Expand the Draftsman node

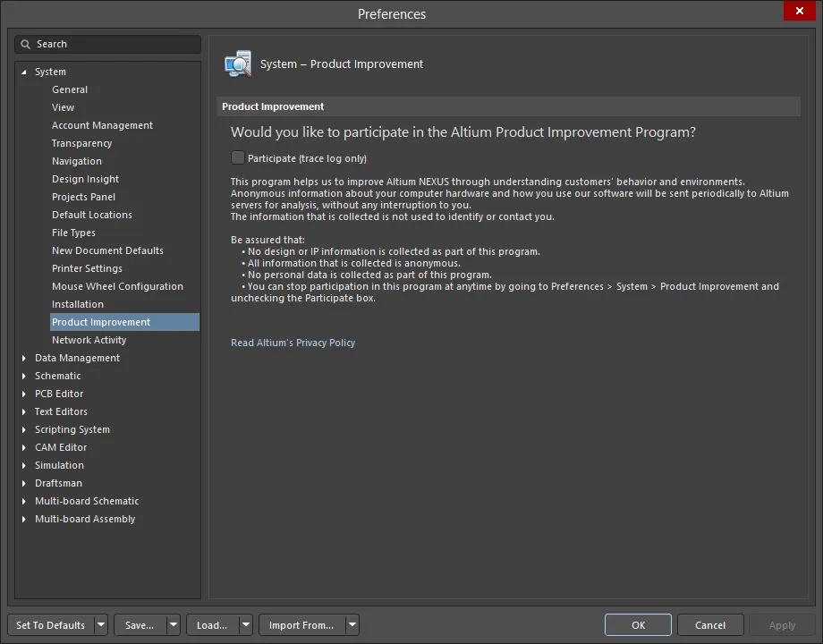pos(23,483)
